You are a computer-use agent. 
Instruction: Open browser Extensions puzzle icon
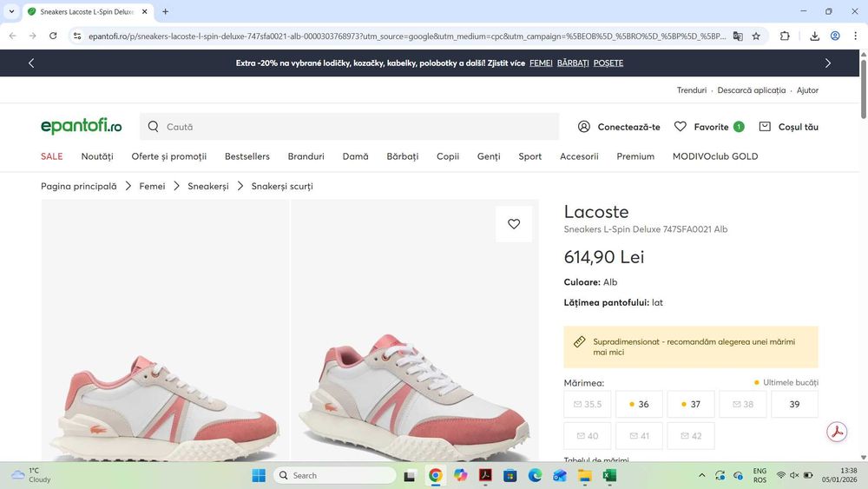(x=785, y=36)
